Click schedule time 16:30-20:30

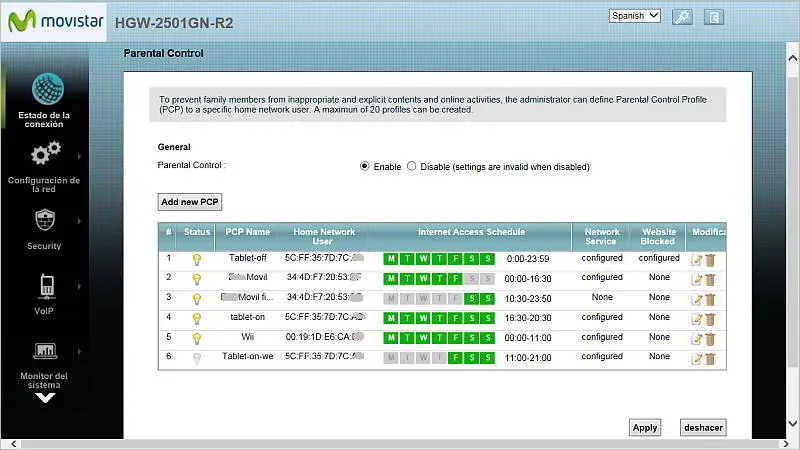coord(528,318)
